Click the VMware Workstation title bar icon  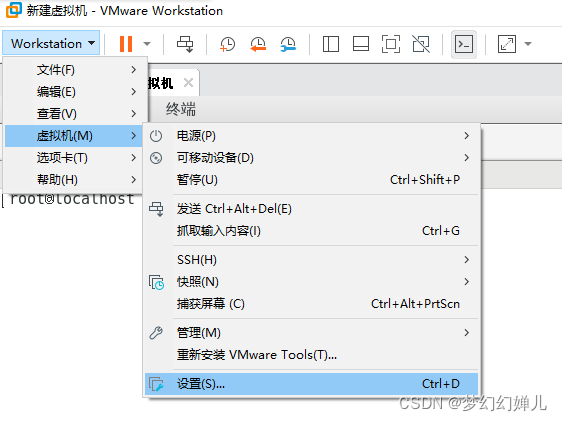click(13, 10)
